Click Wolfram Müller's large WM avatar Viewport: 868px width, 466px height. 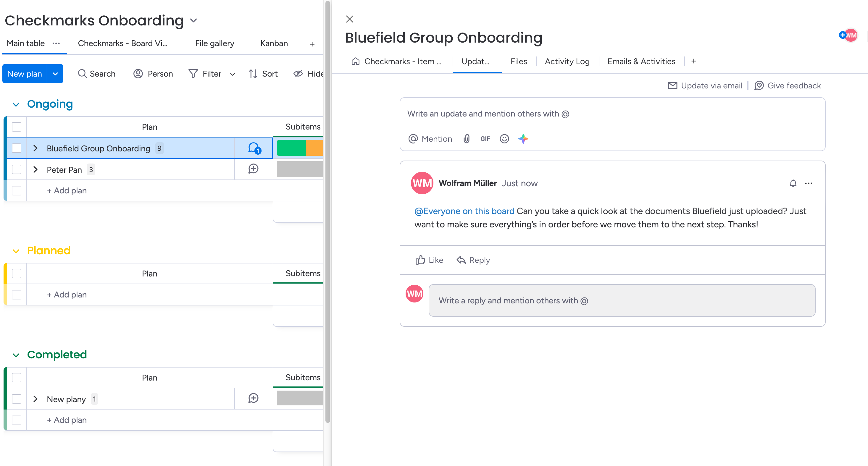(x=422, y=183)
